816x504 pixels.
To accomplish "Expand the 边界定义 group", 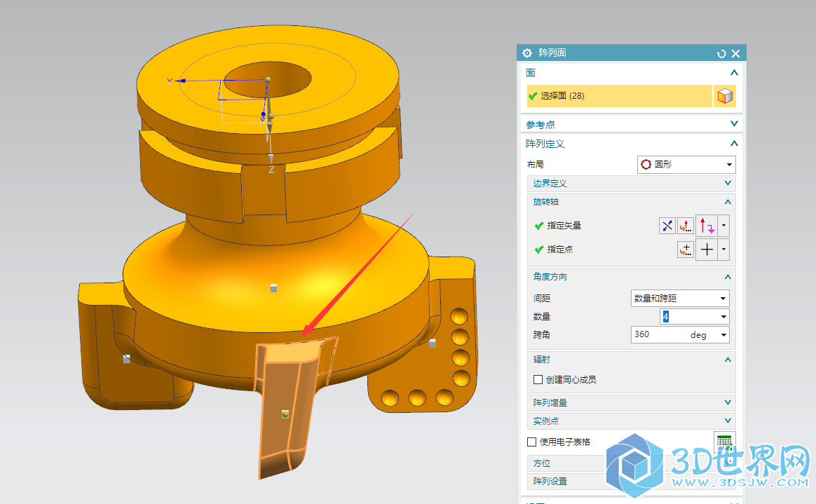I will click(x=728, y=183).
